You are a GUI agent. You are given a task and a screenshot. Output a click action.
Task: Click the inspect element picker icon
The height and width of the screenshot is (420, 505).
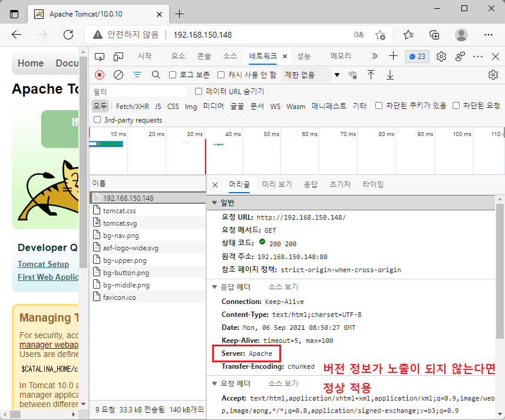click(x=100, y=57)
